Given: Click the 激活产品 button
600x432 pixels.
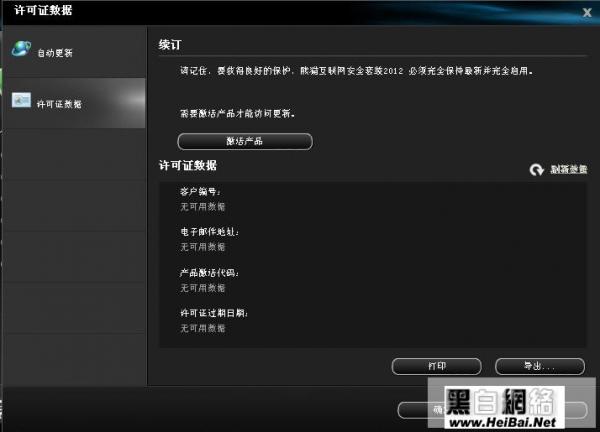Looking at the screenshot, I should [x=245, y=141].
